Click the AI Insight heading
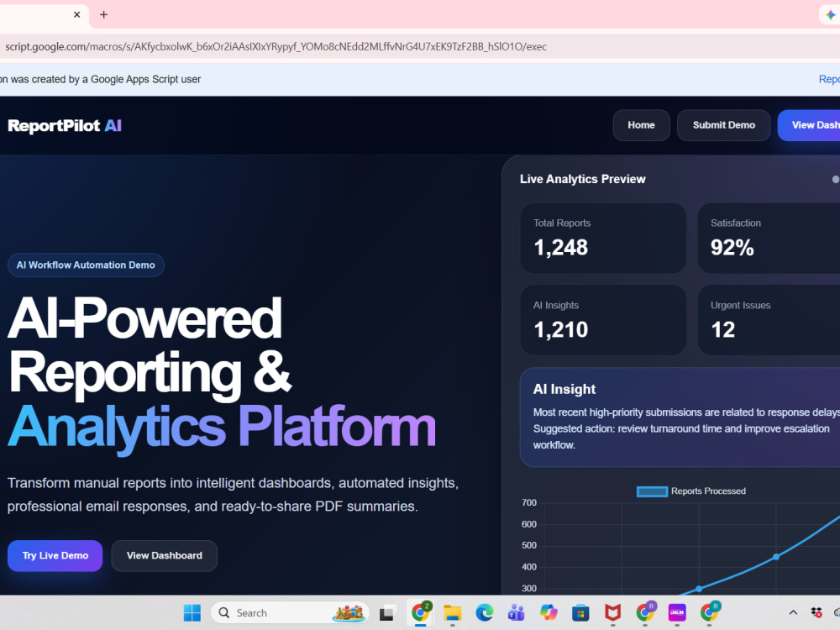Screen dimensions: 840x630 click(564, 390)
